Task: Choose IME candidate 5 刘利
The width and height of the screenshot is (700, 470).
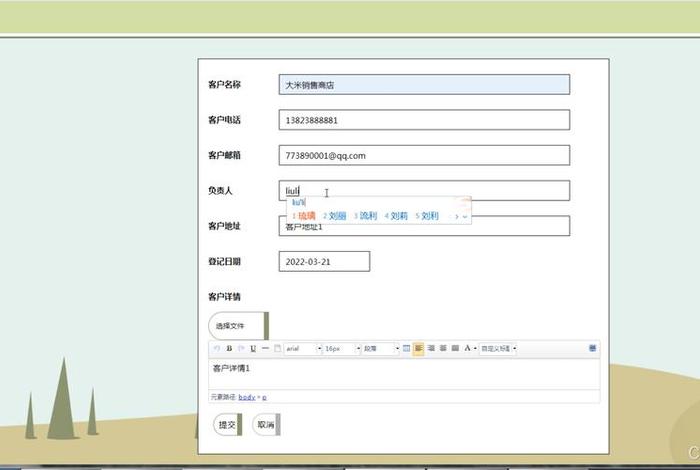Action: click(x=427, y=216)
